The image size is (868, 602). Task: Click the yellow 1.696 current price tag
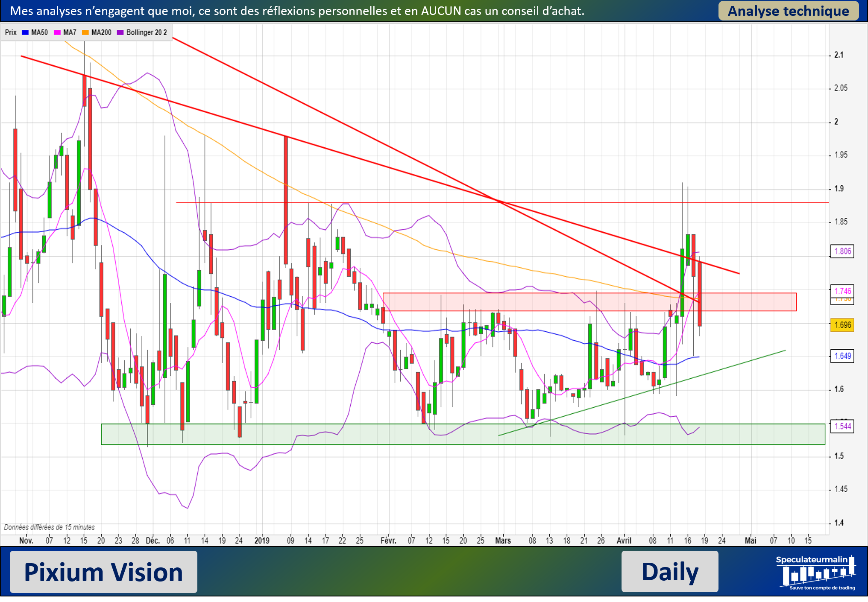click(842, 325)
